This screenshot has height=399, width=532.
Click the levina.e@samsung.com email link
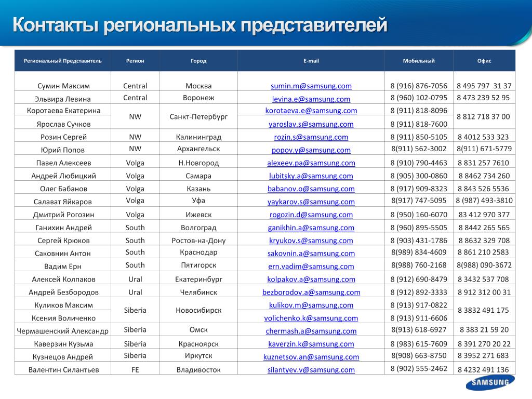pos(311,99)
